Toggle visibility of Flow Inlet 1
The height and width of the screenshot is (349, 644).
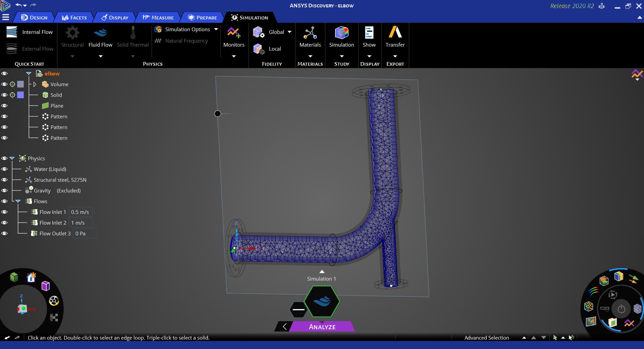coord(4,212)
